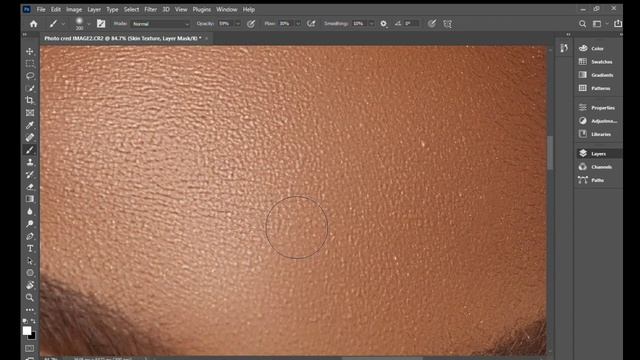Select the Horizontal Type tool

[x=30, y=248]
